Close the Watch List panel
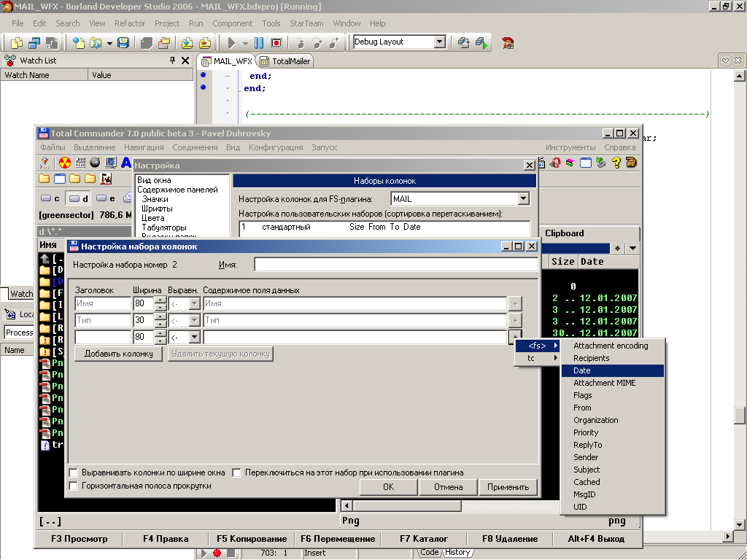 (x=185, y=61)
